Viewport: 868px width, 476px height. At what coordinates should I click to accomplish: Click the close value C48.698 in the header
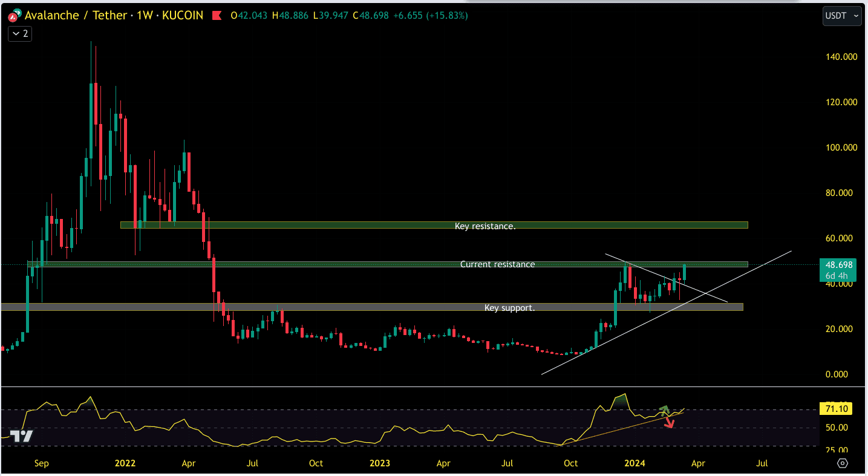coord(371,15)
